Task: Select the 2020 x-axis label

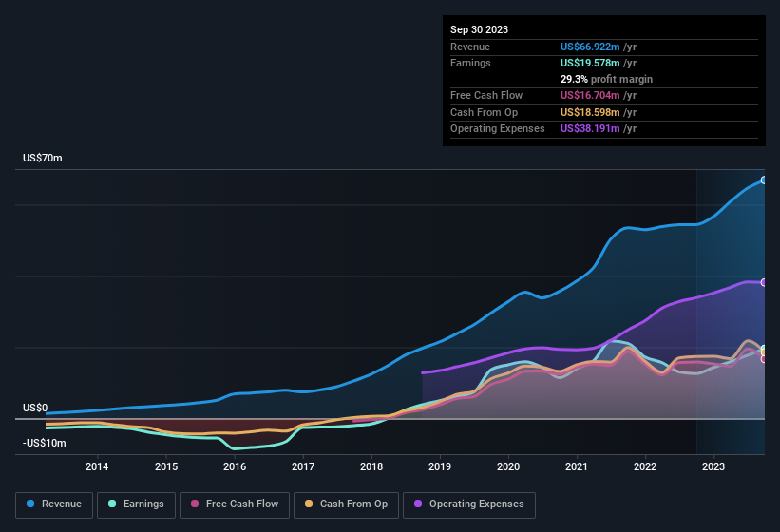Action: [508, 466]
